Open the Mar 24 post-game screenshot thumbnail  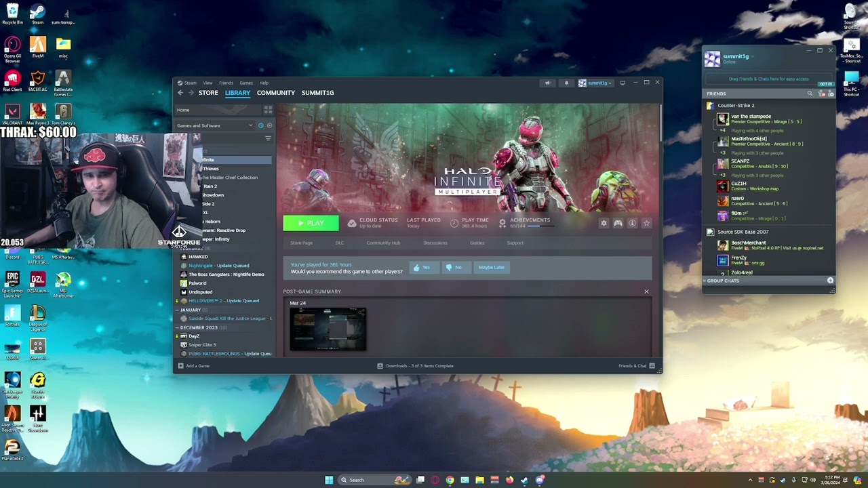pyautogui.click(x=328, y=329)
